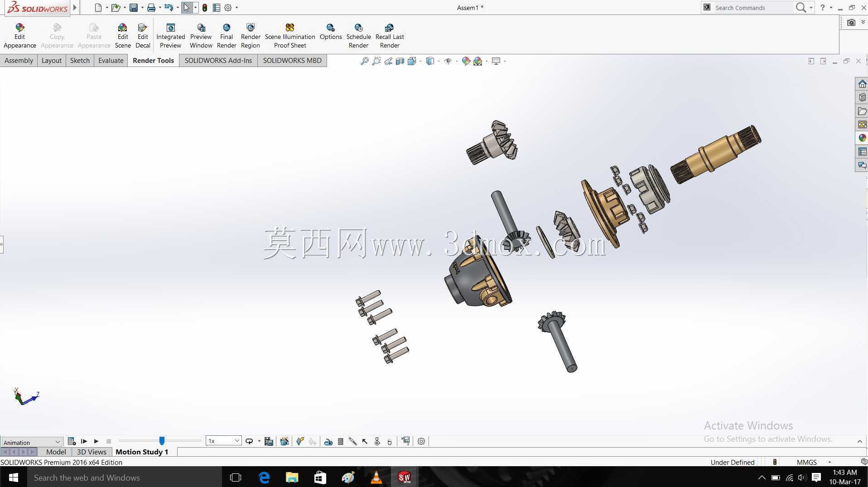Edit Appearance from heads-up view toolbar
This screenshot has width=868, height=487.
point(466,61)
